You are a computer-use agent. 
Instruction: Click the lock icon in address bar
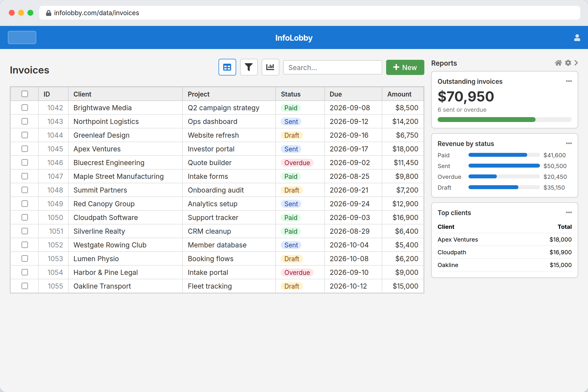[x=49, y=13]
